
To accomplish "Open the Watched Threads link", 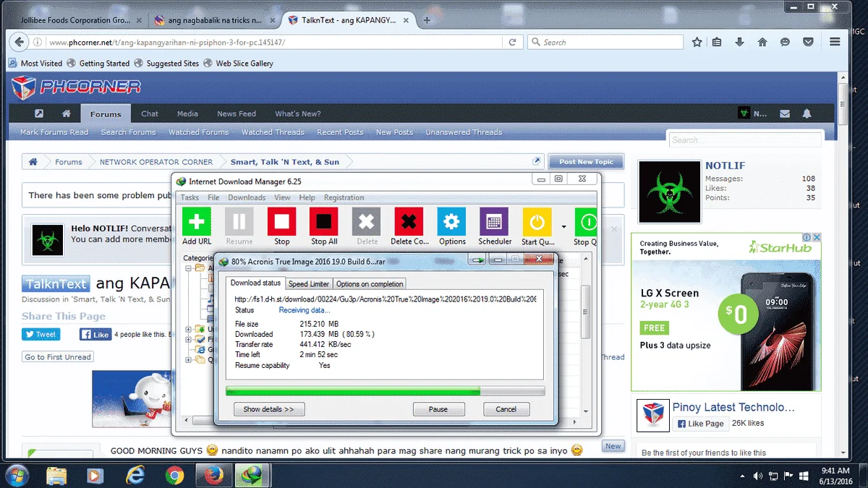I will tap(273, 132).
